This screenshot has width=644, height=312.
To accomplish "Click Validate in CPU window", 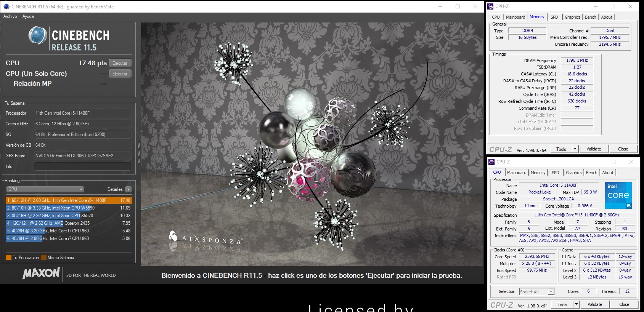I will (595, 304).
